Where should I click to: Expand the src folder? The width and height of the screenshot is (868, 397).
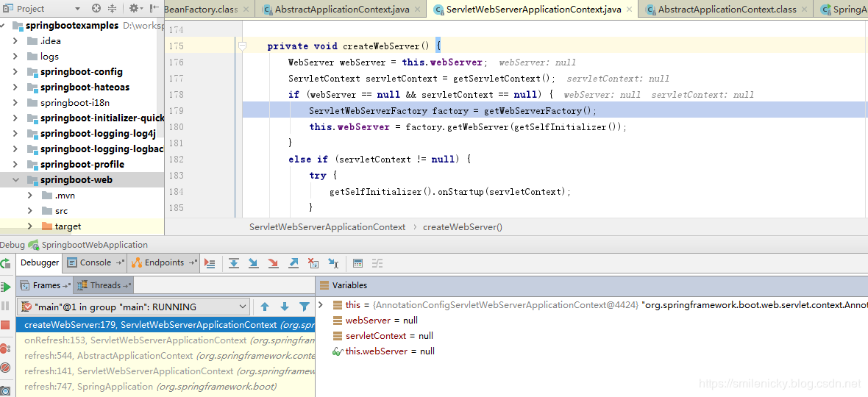click(30, 211)
